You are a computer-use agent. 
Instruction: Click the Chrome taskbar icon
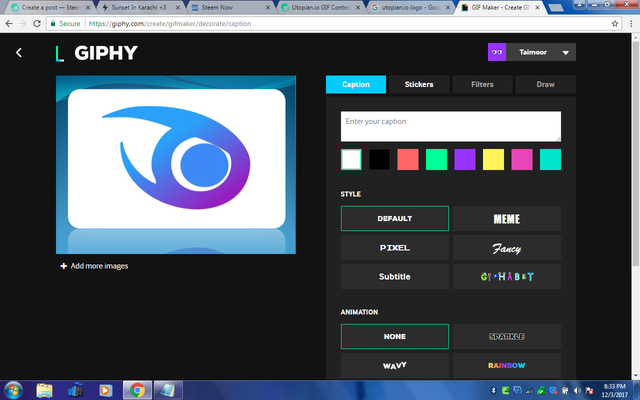click(x=138, y=391)
